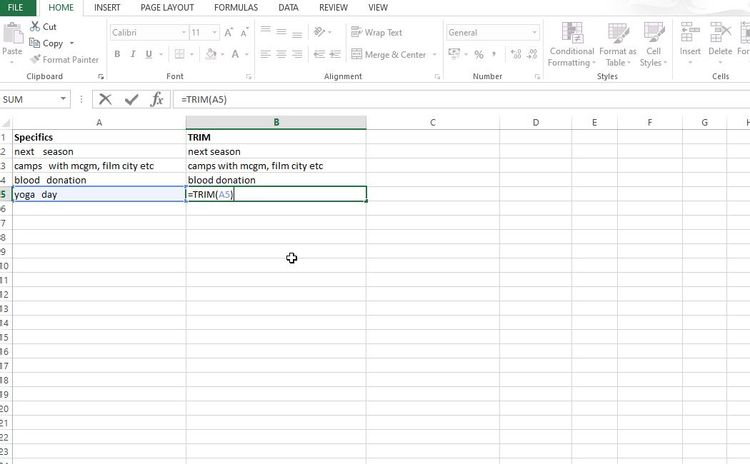Open the Conditional Formatting menu
The height and width of the screenshot is (464, 750).
571,44
